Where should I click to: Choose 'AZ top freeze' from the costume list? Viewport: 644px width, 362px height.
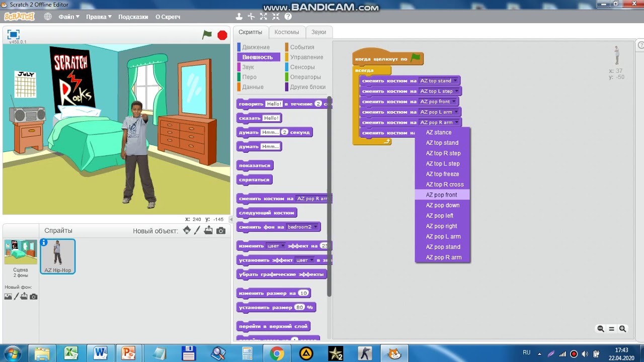click(x=442, y=174)
